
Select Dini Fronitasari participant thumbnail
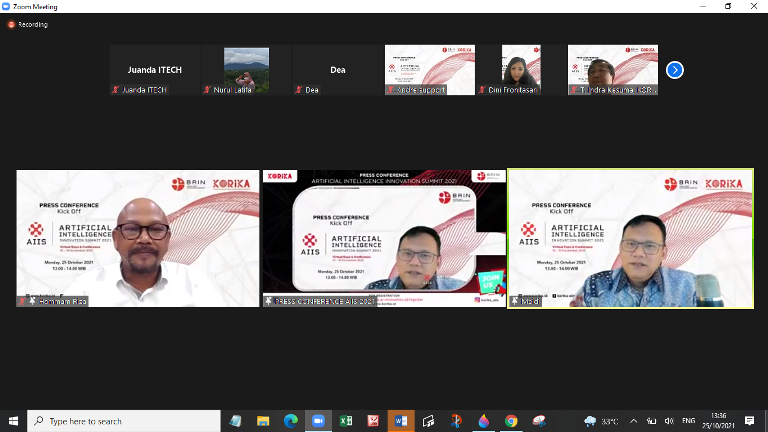pos(521,70)
